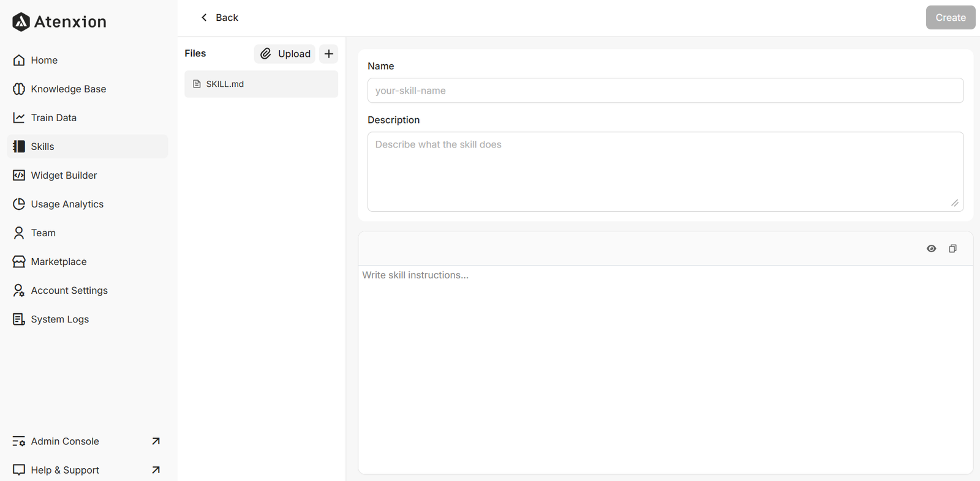Image resolution: width=980 pixels, height=481 pixels.
Task: Click the Create button
Action: tap(951, 18)
